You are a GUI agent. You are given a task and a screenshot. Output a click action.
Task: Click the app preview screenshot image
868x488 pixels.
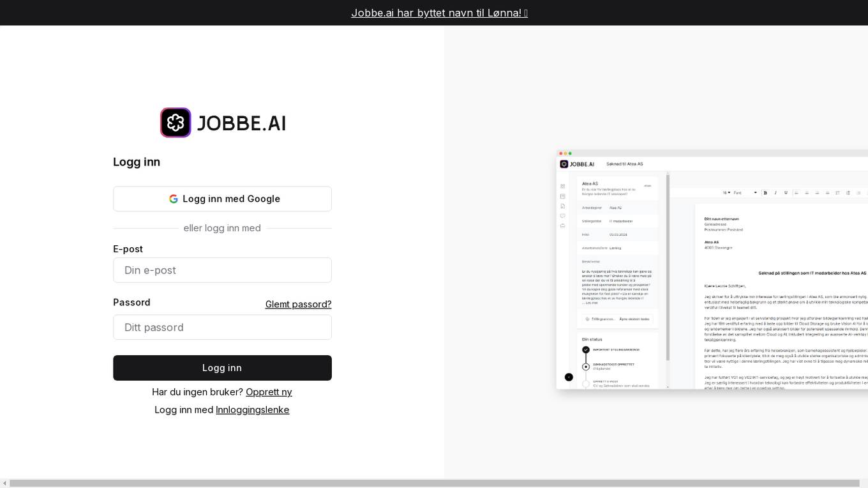tap(712, 270)
